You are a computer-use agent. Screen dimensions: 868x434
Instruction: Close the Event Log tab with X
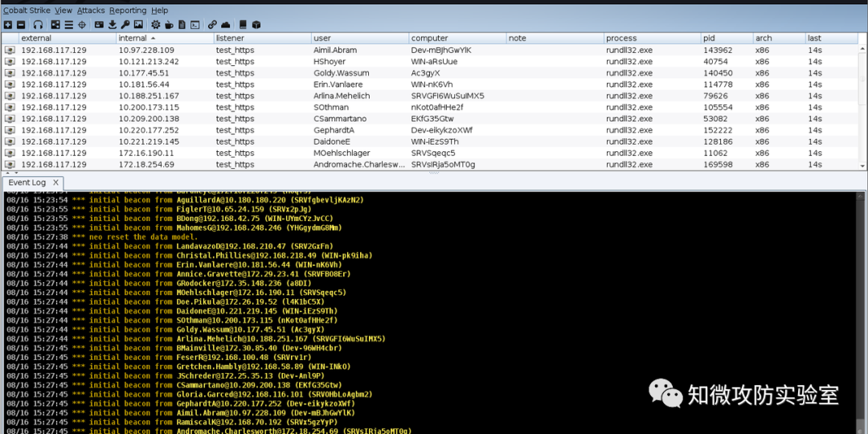pyautogui.click(x=55, y=182)
